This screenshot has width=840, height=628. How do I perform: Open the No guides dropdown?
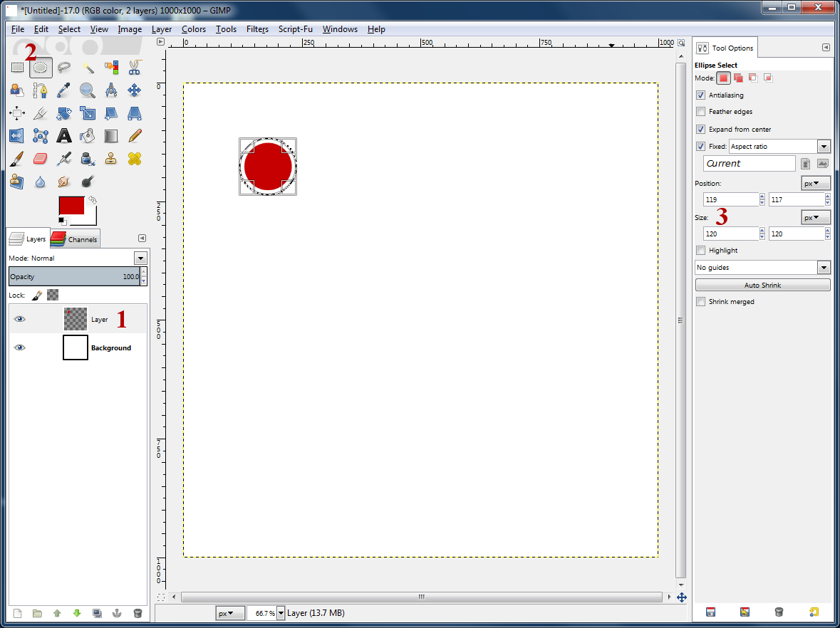pyautogui.click(x=762, y=267)
